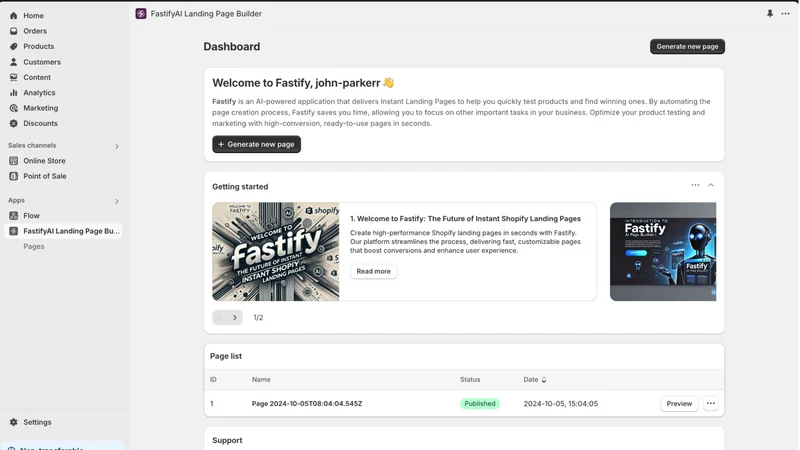Click the Online Store icon
The image size is (800, 450).
[x=14, y=161]
